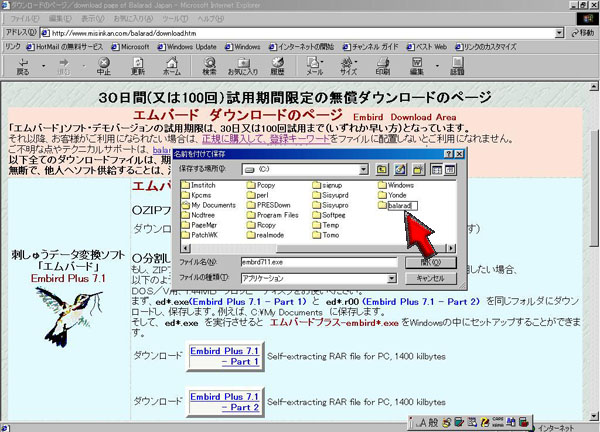The height and width of the screenshot is (432, 600).
Task: Open the 戻る button history dropdown arrow
Action: (x=43, y=66)
